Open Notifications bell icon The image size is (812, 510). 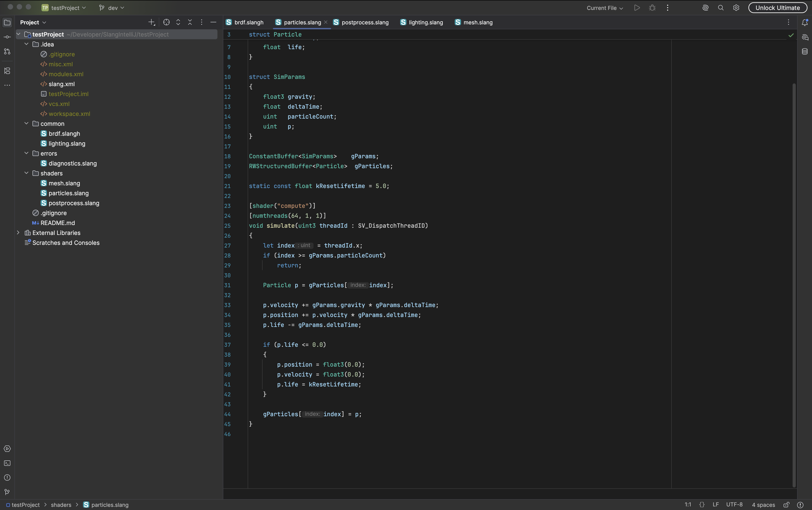pos(805,22)
